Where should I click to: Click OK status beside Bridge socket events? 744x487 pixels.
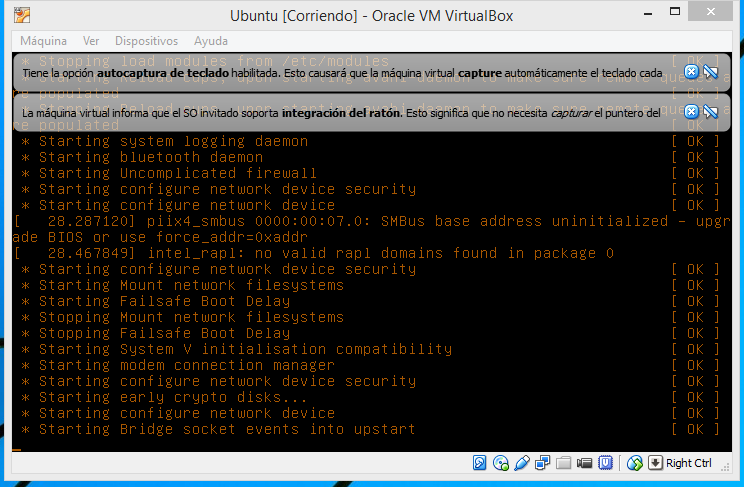pyautogui.click(x=696, y=429)
